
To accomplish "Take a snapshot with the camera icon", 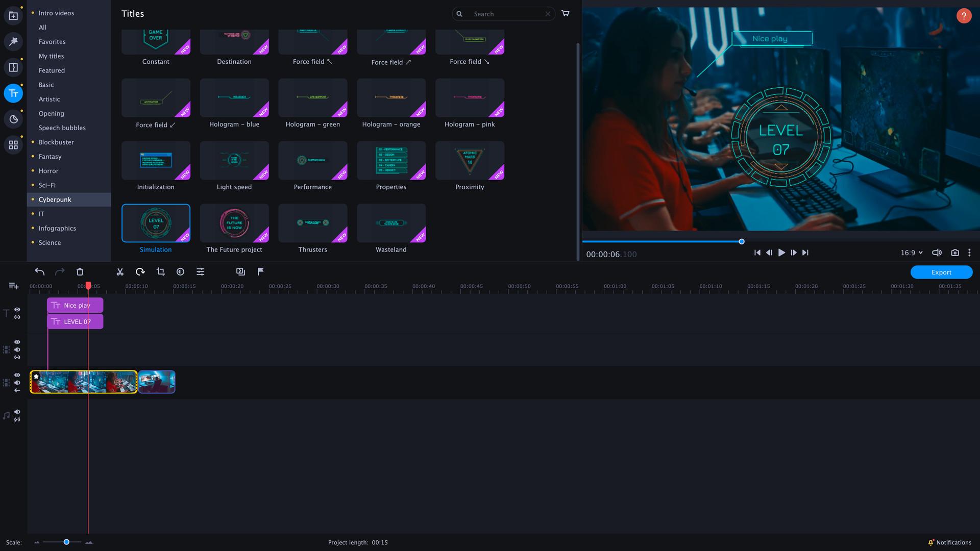I will [x=954, y=253].
